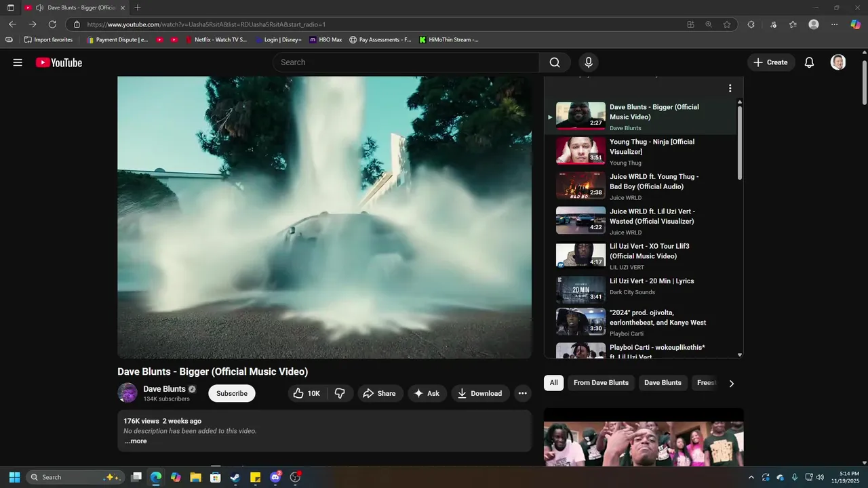Click the search magnifier button
Viewport: 868px width, 488px height.
tap(555, 62)
